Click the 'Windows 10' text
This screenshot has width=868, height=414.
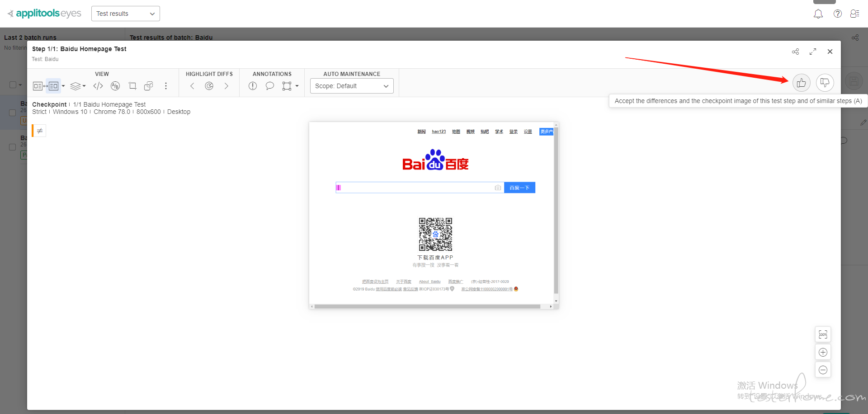(x=70, y=112)
